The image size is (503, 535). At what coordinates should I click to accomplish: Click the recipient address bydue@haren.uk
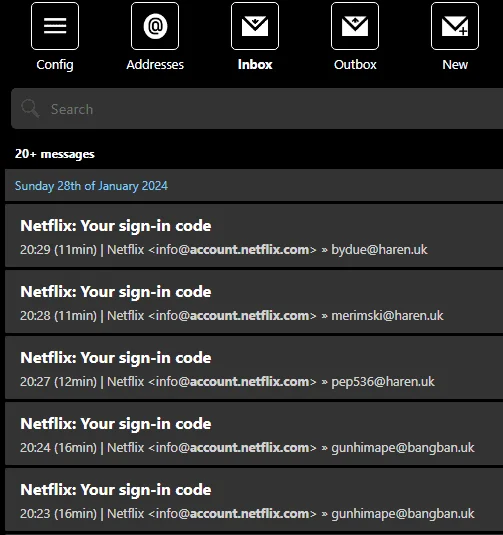[x=379, y=250]
